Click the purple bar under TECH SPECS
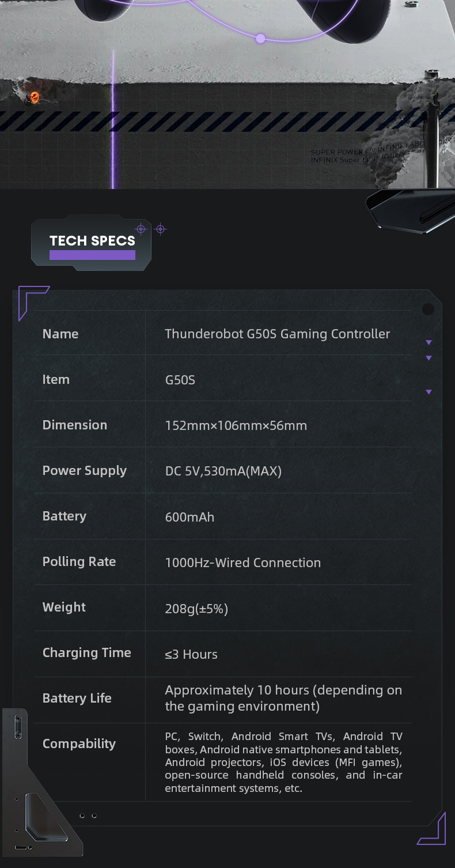 (x=92, y=255)
